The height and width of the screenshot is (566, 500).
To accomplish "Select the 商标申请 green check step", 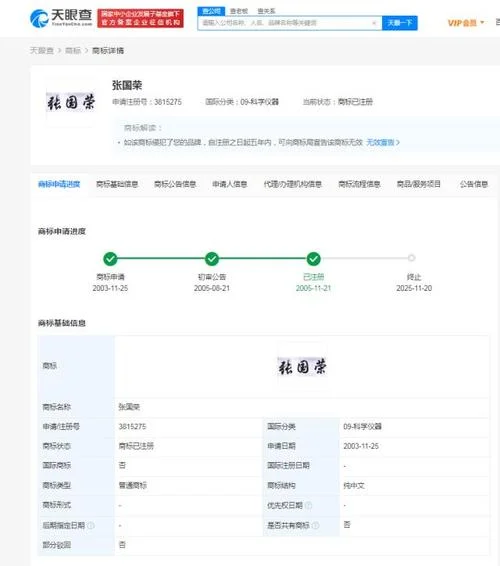I will 110,258.
